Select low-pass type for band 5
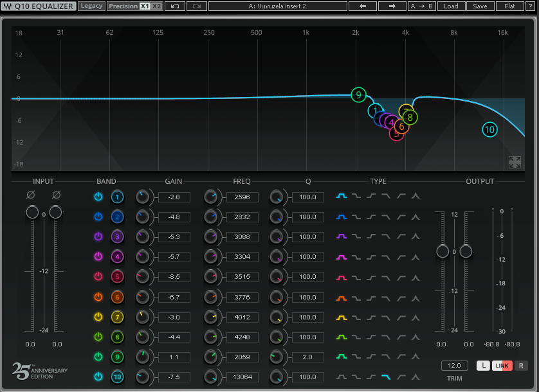539x392 pixels. 386,277
